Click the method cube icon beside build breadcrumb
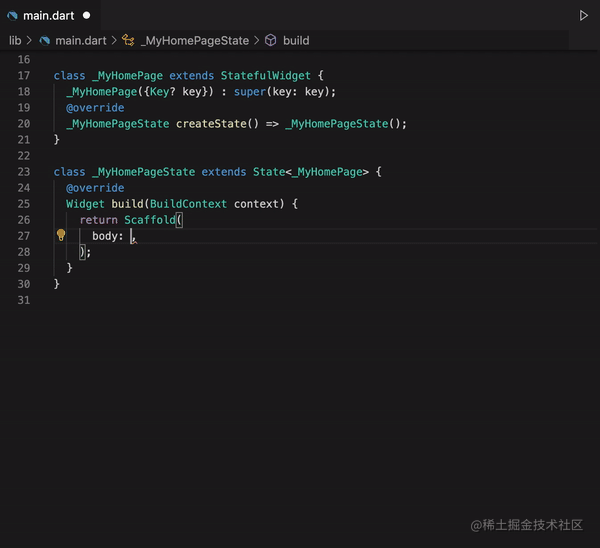This screenshot has height=548, width=600. 270,41
